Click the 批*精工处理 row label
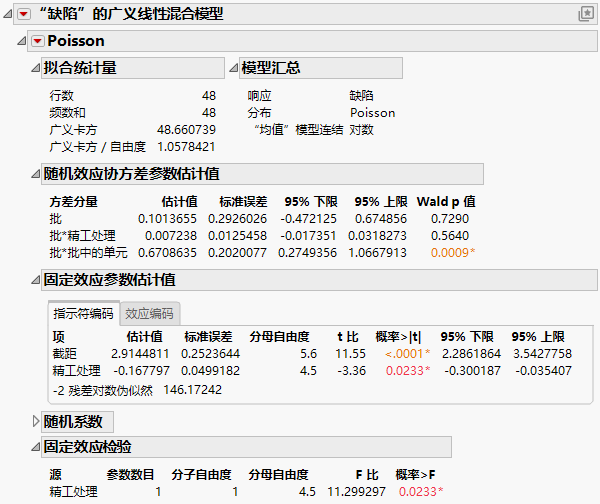This screenshot has width=600, height=504. coord(83,236)
